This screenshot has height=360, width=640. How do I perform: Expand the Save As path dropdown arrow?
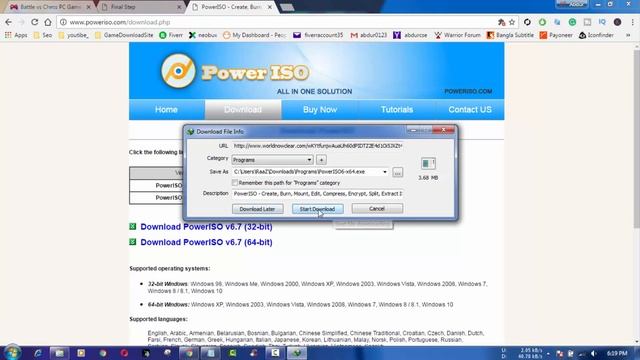tap(384, 172)
